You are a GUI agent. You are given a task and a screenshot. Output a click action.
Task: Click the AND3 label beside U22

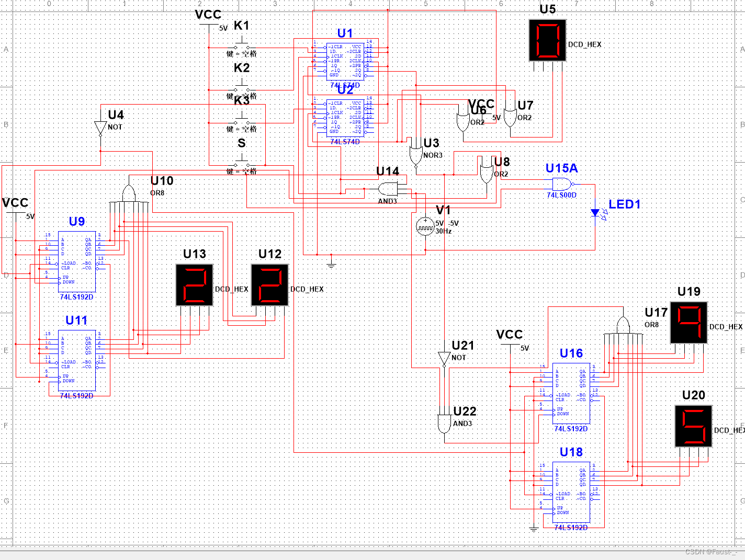coord(462,424)
